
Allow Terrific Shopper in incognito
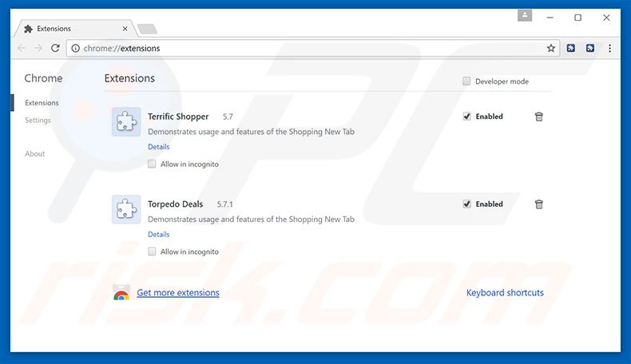[153, 164]
